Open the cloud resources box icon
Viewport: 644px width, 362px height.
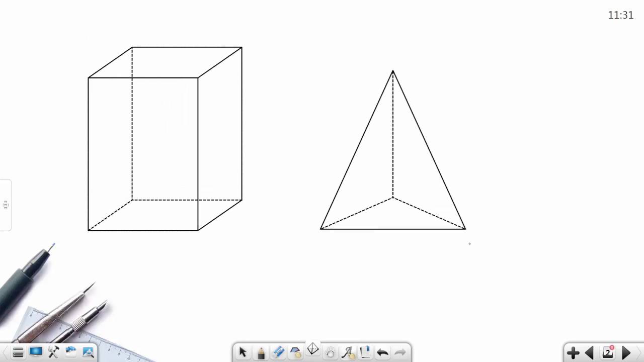[71, 351]
